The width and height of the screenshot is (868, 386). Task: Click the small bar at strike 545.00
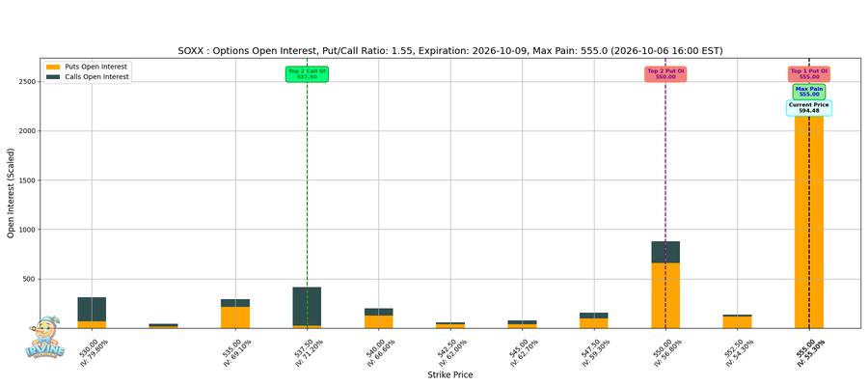(x=522, y=324)
